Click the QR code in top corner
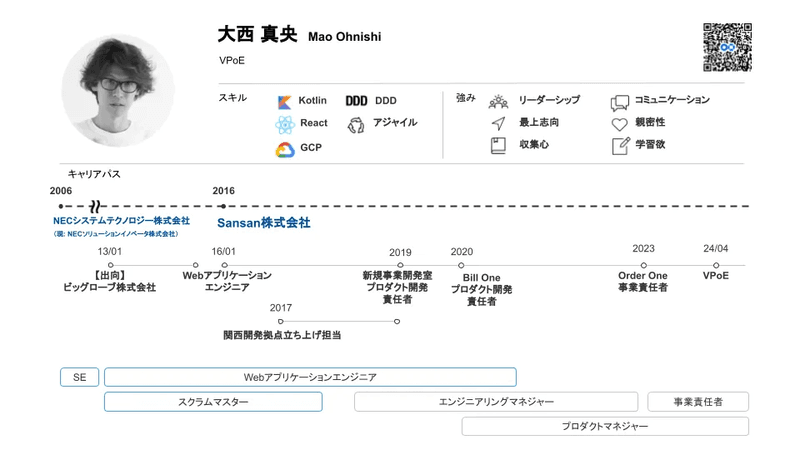 pos(727,47)
